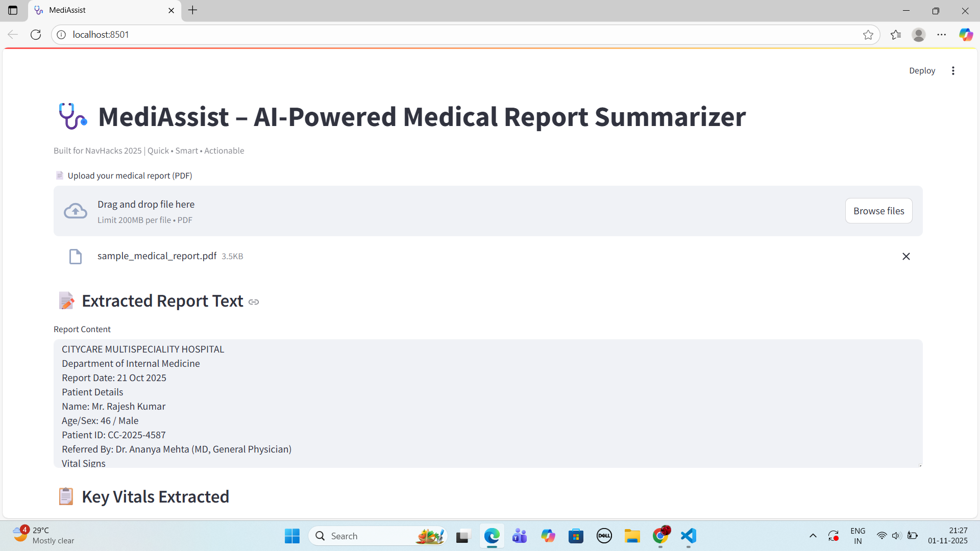
Task: Click the browser profile avatar
Action: tap(918, 35)
